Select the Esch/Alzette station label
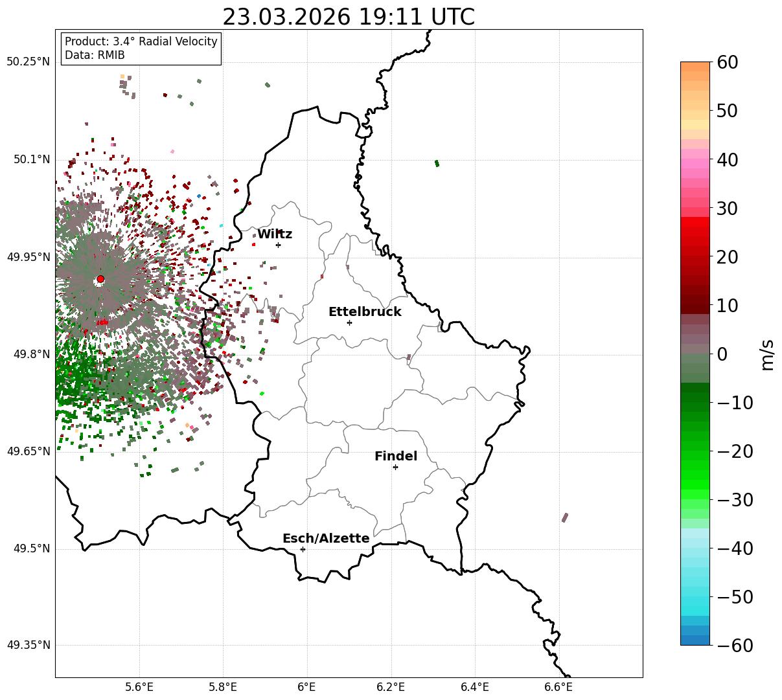 pyautogui.click(x=326, y=539)
